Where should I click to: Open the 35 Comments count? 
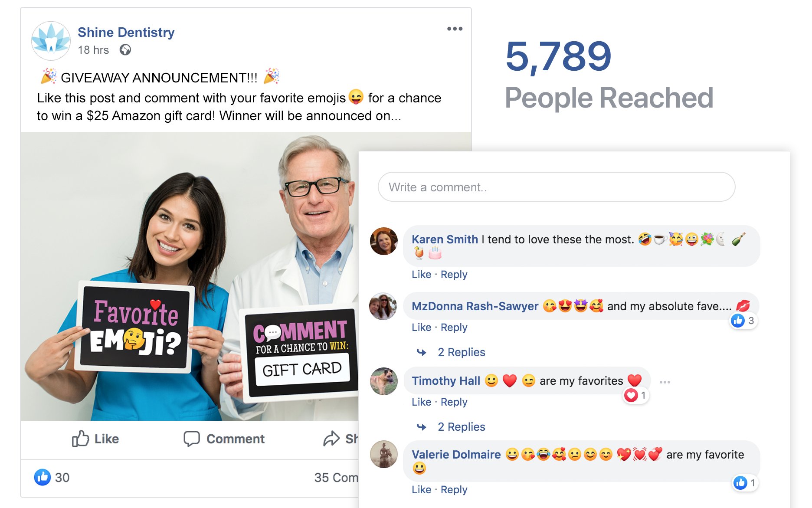pos(336,477)
